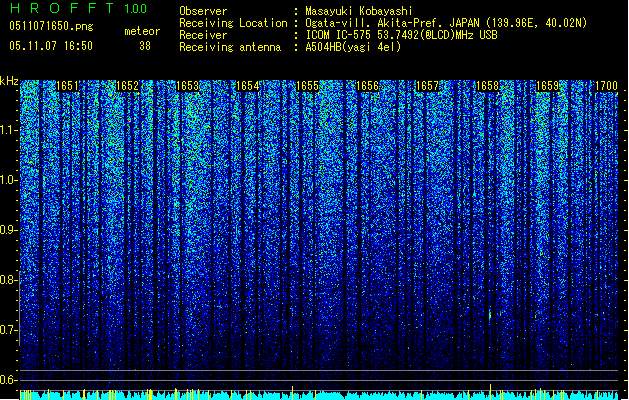Click the 0.7 kHz axis label
The width and height of the screenshot is (629, 400).
point(8,330)
